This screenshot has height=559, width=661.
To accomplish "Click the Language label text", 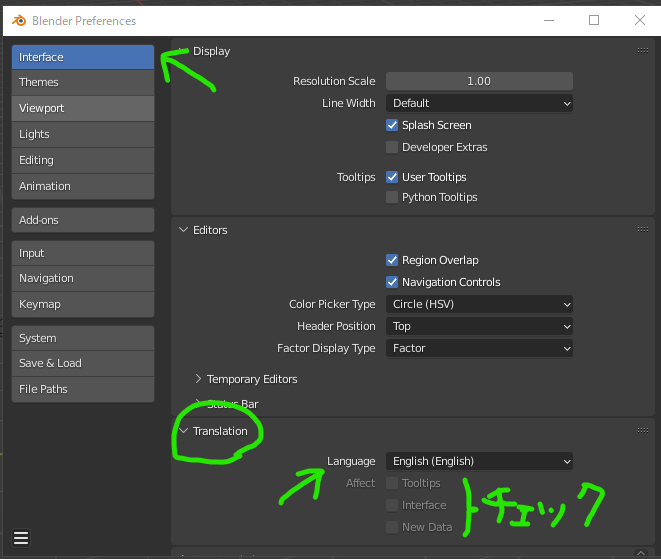I will [351, 461].
